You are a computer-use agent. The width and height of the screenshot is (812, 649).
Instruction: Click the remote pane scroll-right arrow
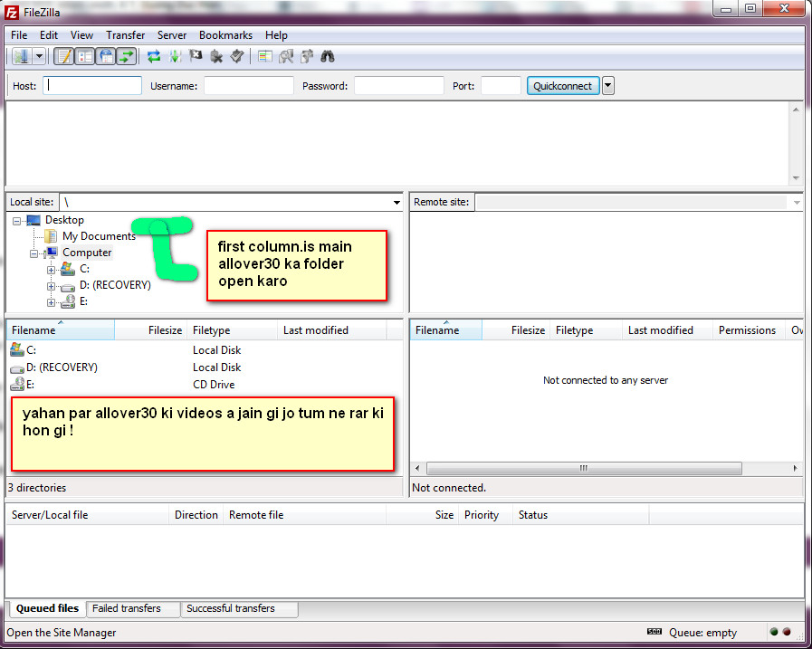click(796, 468)
